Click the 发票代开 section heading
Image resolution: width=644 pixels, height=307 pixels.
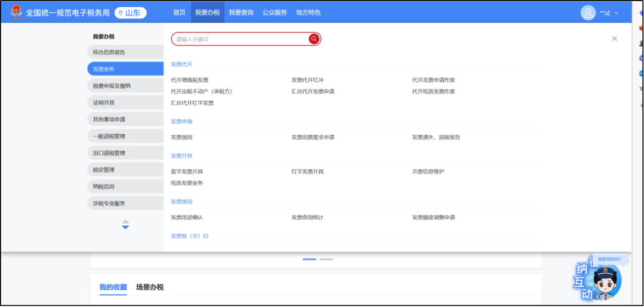pyautogui.click(x=181, y=64)
